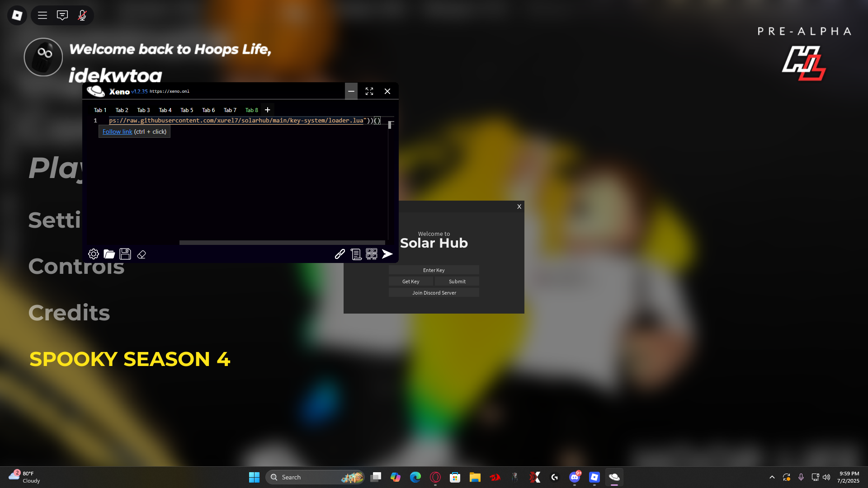This screenshot has height=488, width=868.
Task: Switch to Tab 3 in Xeno
Action: pos(143,110)
